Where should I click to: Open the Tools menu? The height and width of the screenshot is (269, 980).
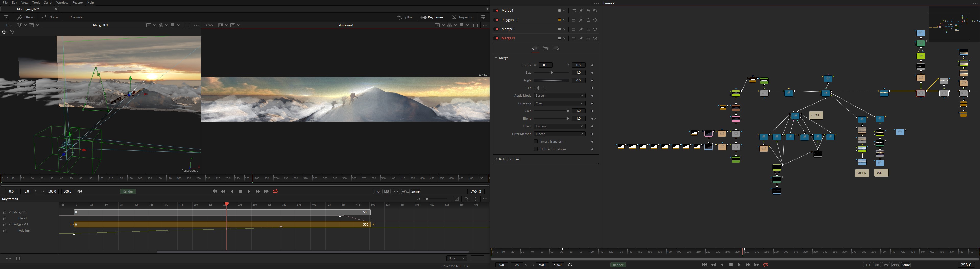tap(36, 3)
